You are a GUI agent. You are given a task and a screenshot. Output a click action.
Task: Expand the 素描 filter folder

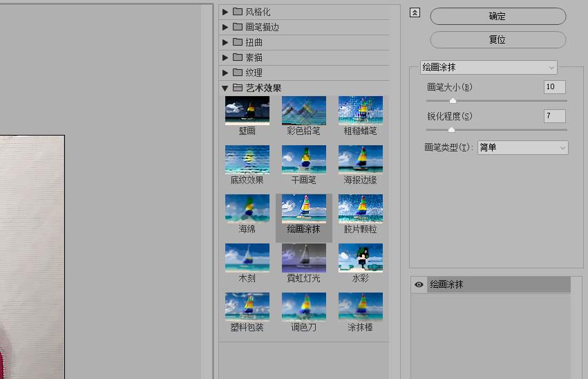pyautogui.click(x=225, y=57)
